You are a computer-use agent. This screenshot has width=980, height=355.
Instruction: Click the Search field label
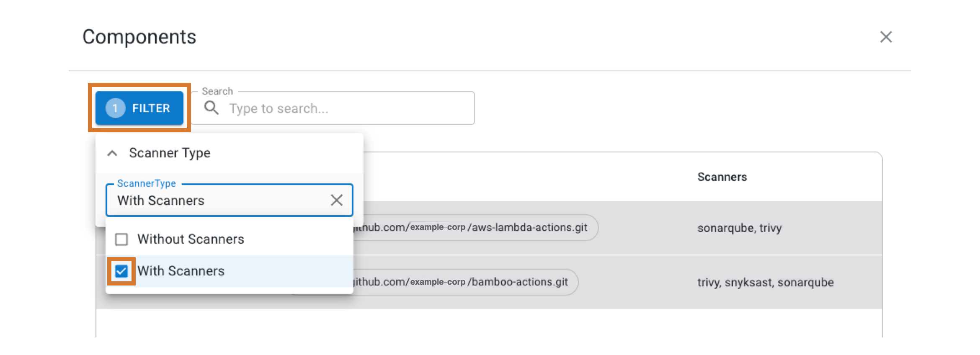click(217, 91)
